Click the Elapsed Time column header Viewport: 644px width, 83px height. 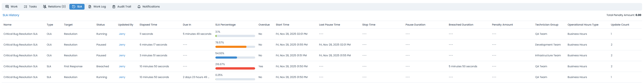coord(148,25)
